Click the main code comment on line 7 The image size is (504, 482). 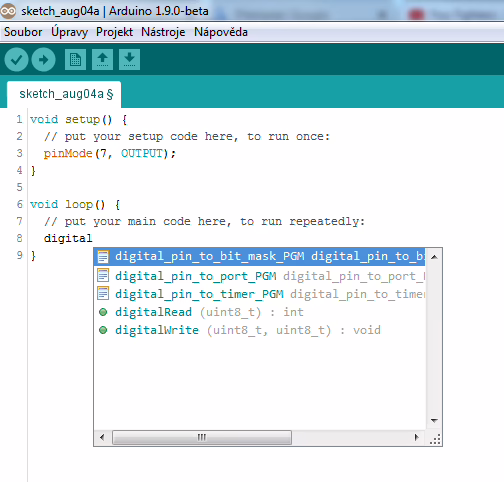pos(204,221)
